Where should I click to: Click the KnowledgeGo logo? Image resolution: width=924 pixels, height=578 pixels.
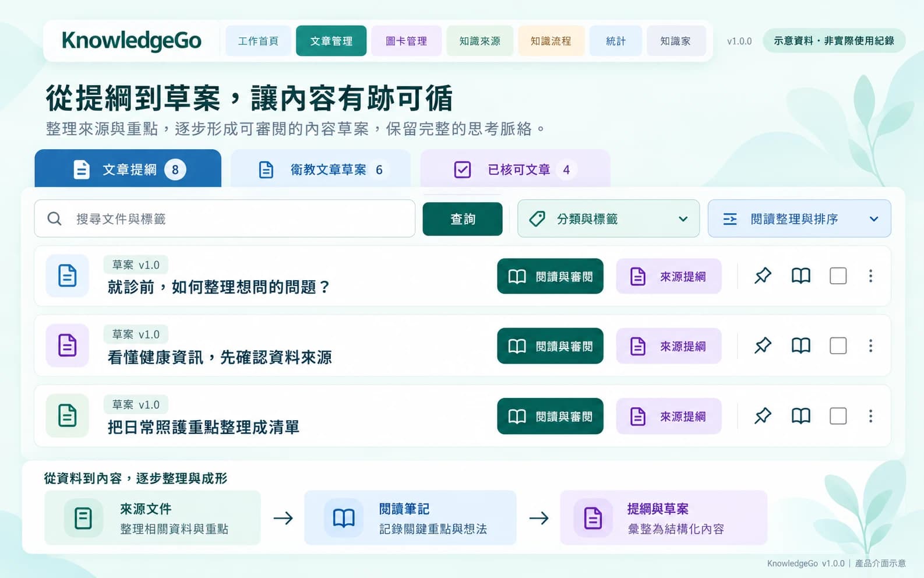[x=132, y=40]
